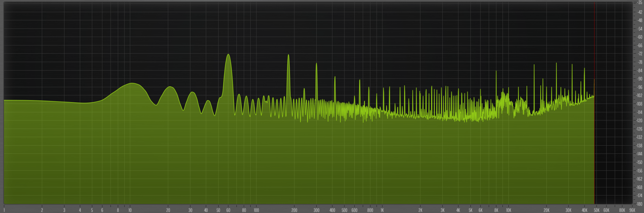This screenshot has width=644, height=213.
Task: Click the 1K frequency axis label
Action: (382, 210)
